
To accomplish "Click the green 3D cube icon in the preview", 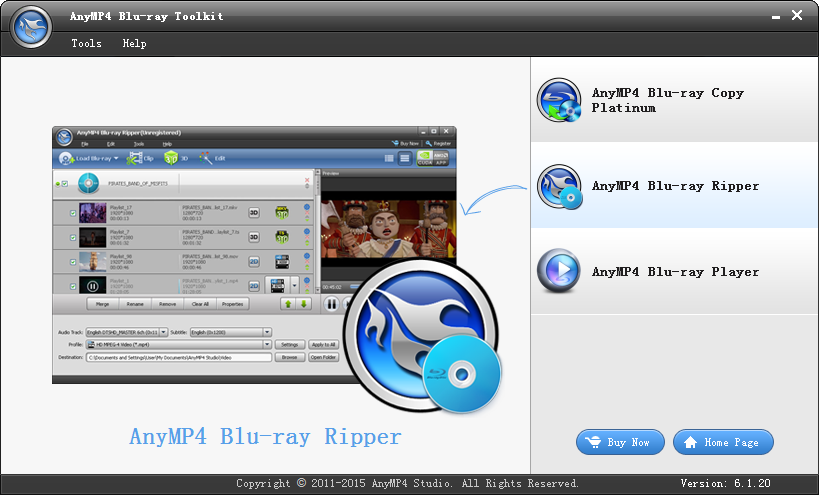I will coord(171,158).
